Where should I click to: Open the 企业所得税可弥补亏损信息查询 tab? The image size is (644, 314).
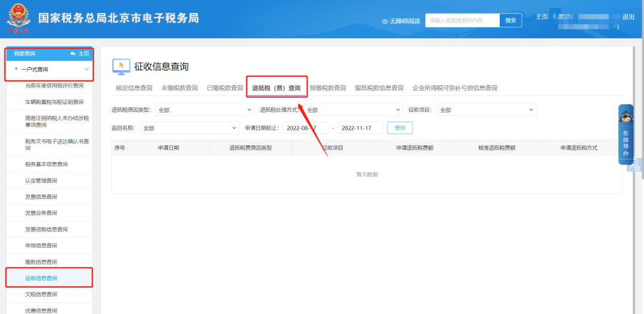455,88
